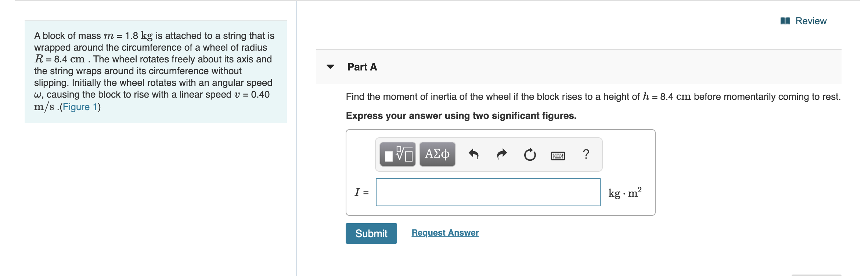Image resolution: width=868 pixels, height=276 pixels.
Task: Open the Figure 1 link
Action: [x=80, y=107]
